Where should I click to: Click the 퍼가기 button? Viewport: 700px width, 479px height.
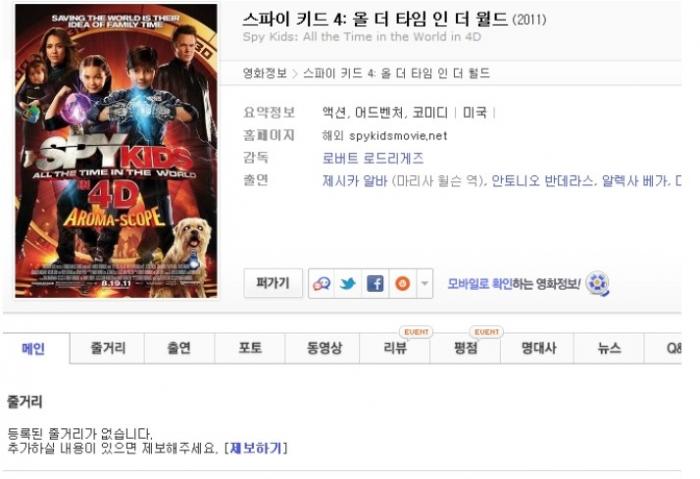273,283
